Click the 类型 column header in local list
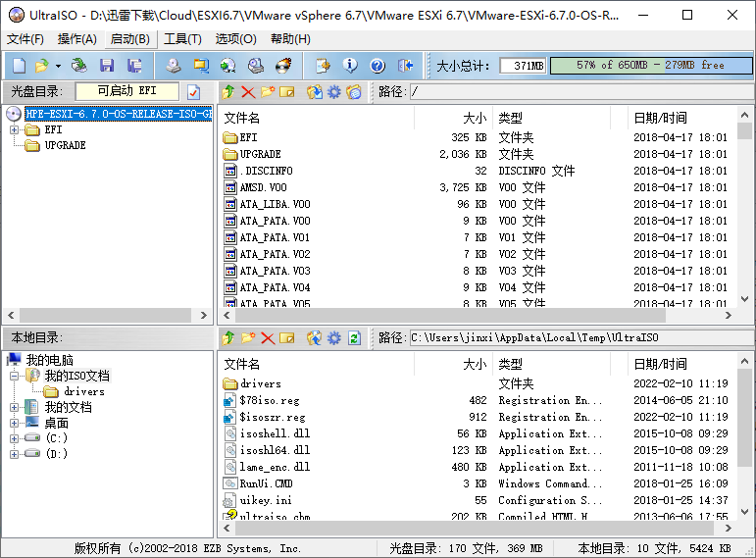 tap(552, 364)
